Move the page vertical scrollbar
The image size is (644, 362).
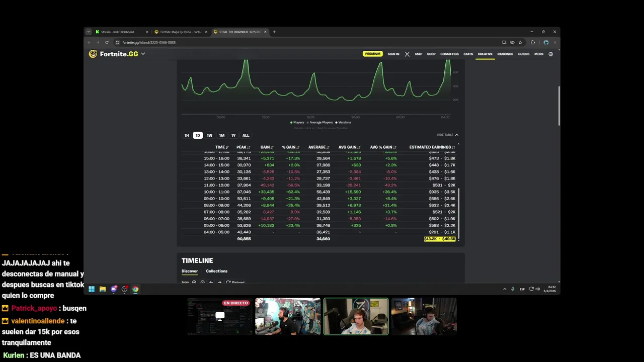(x=559, y=106)
